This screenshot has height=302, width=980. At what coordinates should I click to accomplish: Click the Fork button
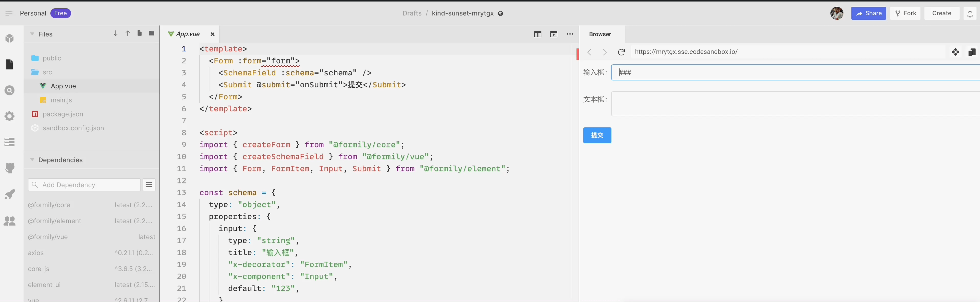click(x=905, y=13)
